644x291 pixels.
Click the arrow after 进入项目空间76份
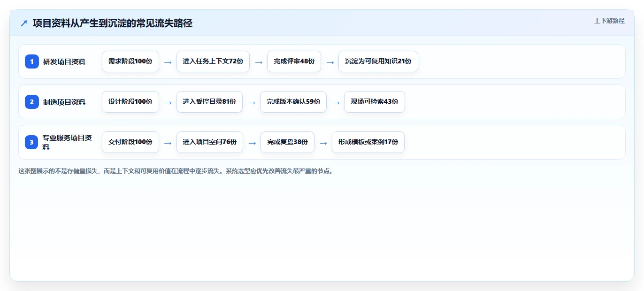(252, 143)
